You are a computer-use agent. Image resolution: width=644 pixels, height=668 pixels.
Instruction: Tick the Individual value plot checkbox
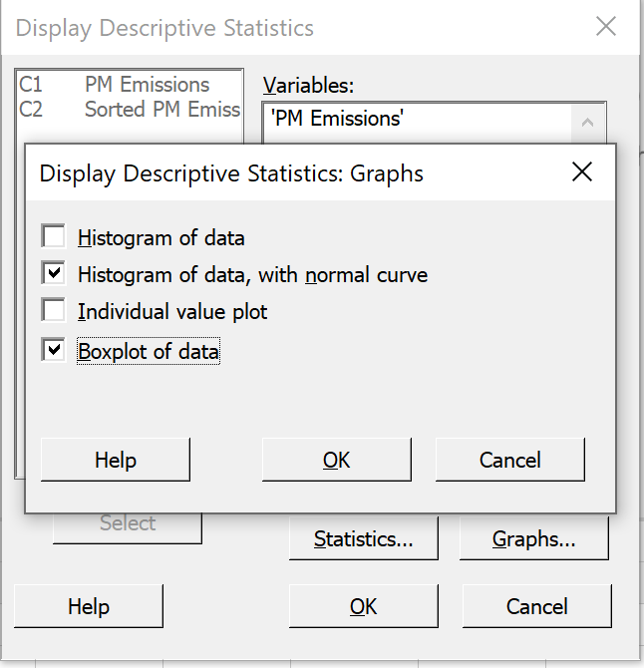coord(53,310)
